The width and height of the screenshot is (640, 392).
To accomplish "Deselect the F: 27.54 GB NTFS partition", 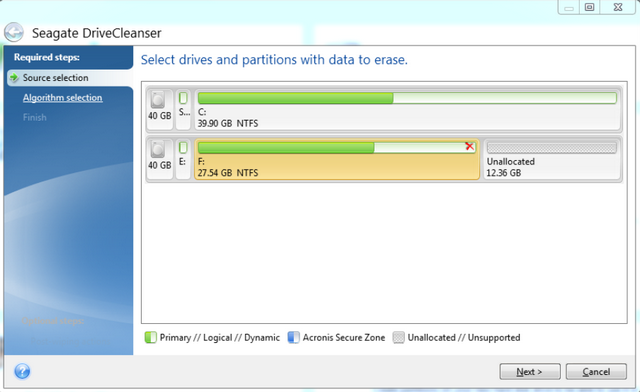I will 337,159.
